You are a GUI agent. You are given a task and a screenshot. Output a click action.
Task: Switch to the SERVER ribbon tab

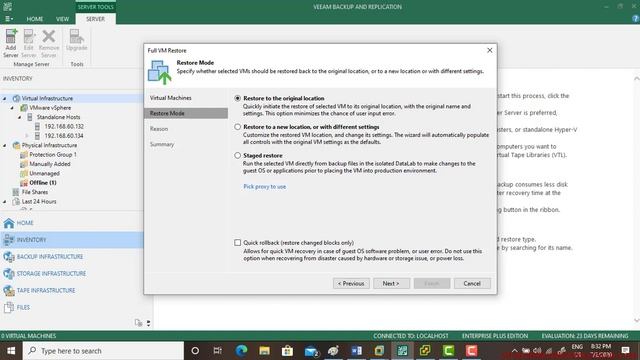pos(95,19)
